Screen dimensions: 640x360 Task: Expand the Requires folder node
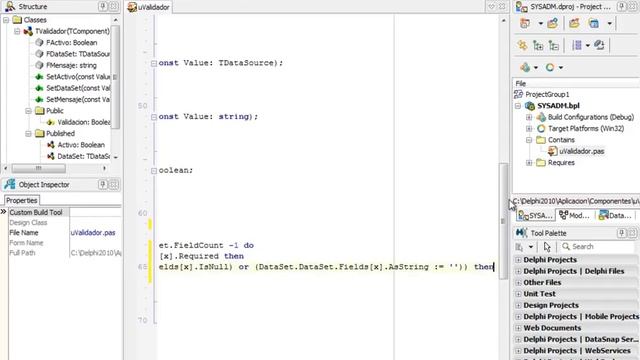pos(529,162)
